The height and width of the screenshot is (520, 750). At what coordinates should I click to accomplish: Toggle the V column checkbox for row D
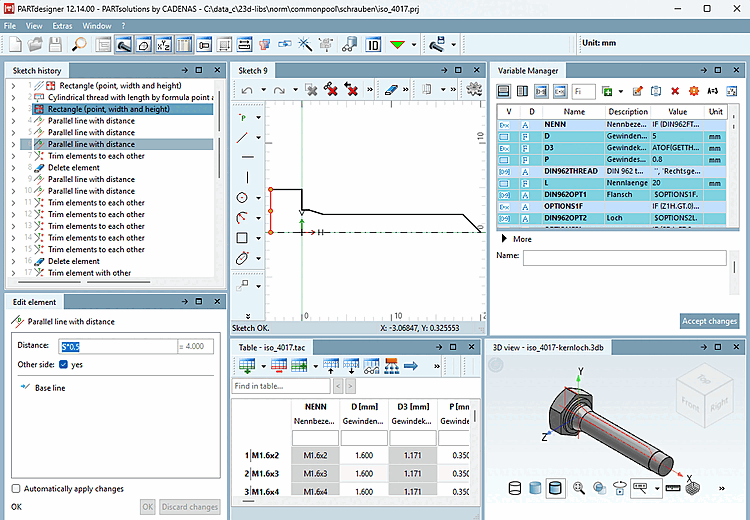(x=504, y=136)
